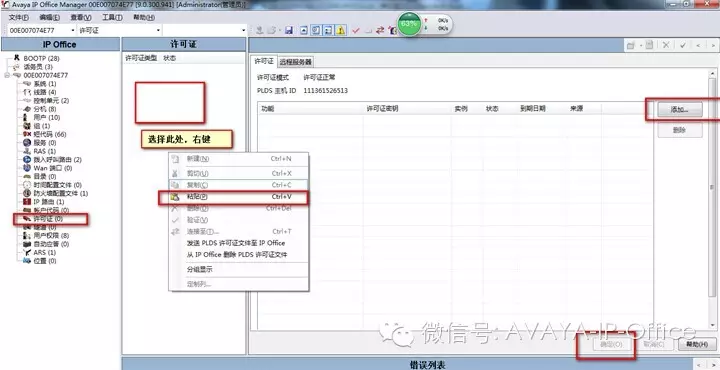This screenshot has width=720, height=370.
Task: Choose 分组显示 in the context menu
Action: point(239,269)
